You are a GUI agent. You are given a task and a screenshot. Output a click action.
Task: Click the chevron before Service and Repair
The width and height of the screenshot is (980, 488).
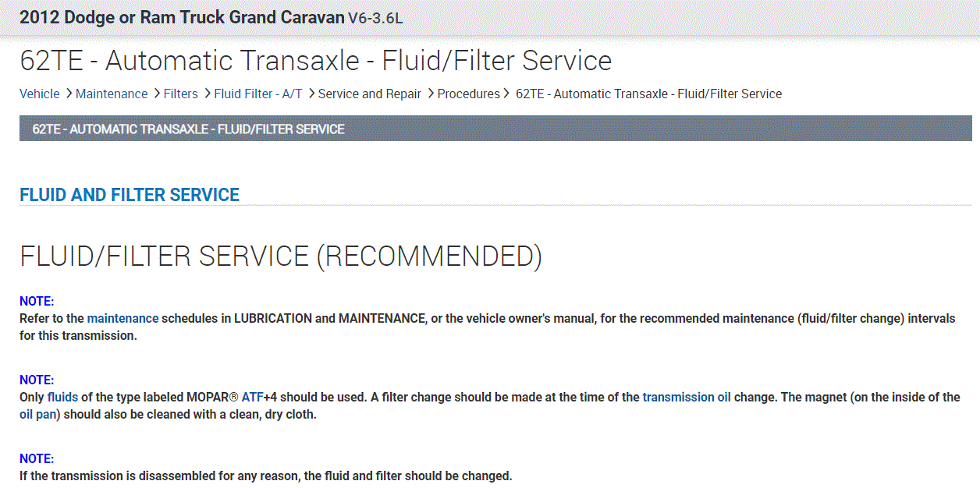pyautogui.click(x=311, y=94)
